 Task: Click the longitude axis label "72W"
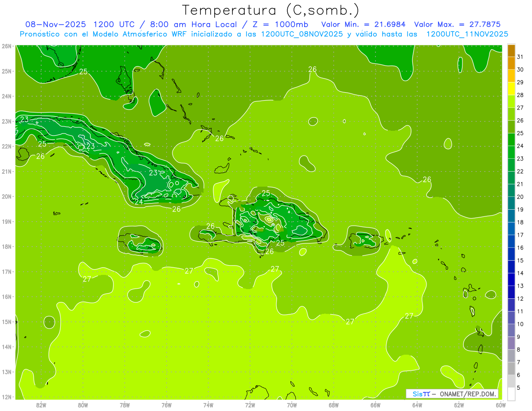[250, 405]
